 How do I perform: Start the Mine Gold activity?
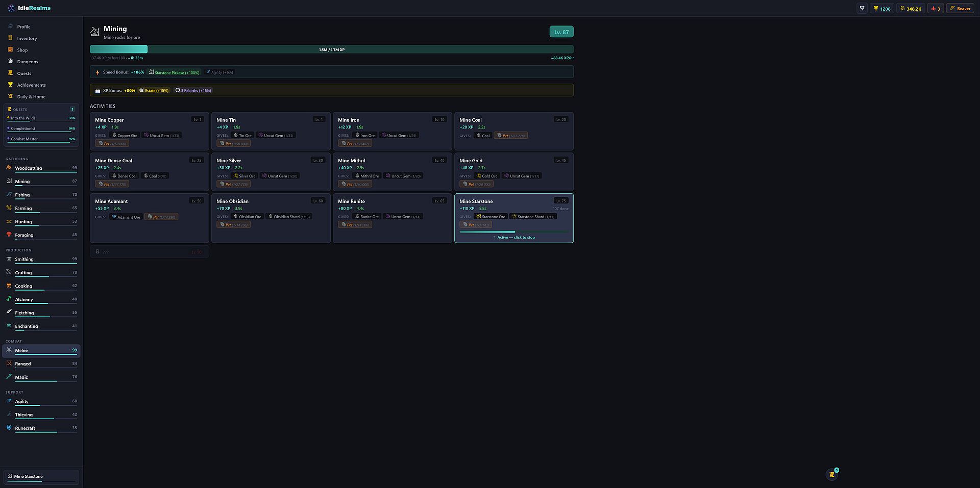514,172
